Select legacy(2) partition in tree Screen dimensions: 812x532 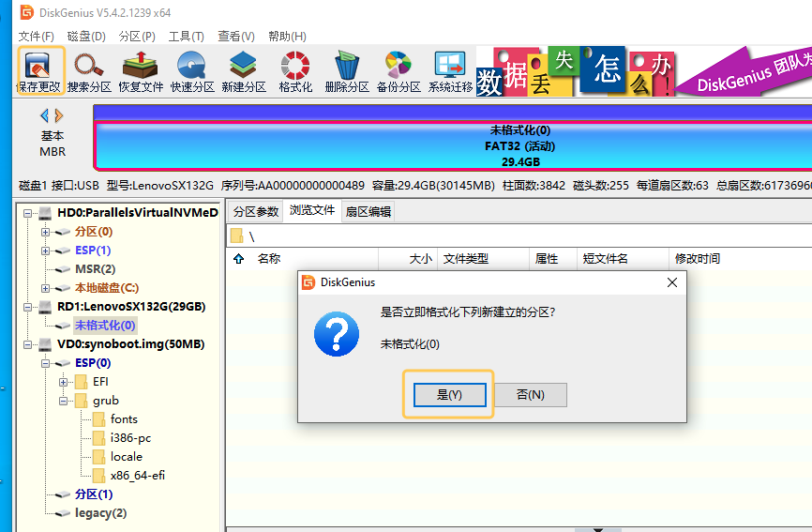pos(101,513)
